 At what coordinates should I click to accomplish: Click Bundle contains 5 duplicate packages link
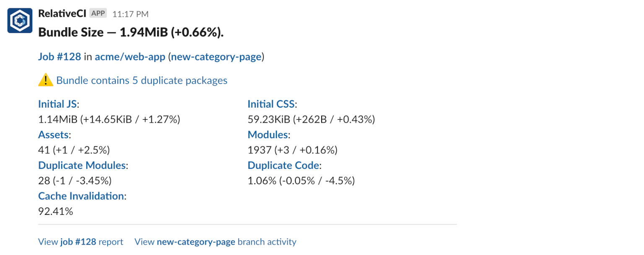[x=142, y=80]
